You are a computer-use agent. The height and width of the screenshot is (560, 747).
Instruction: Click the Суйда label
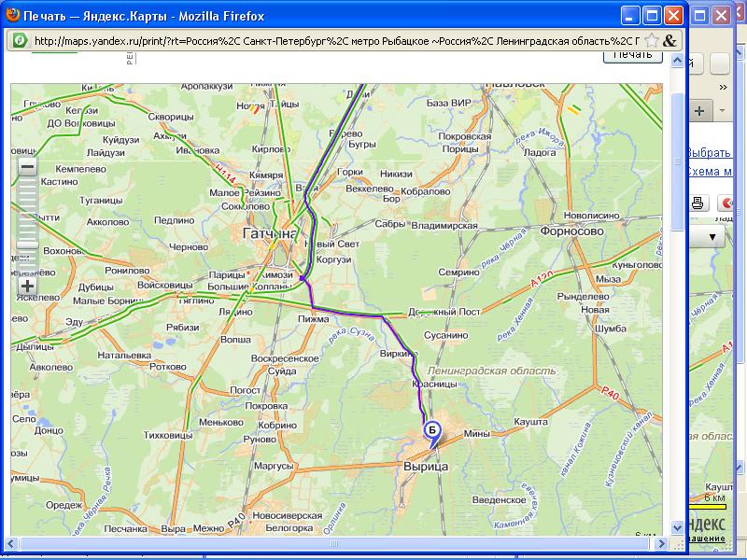[x=282, y=371]
